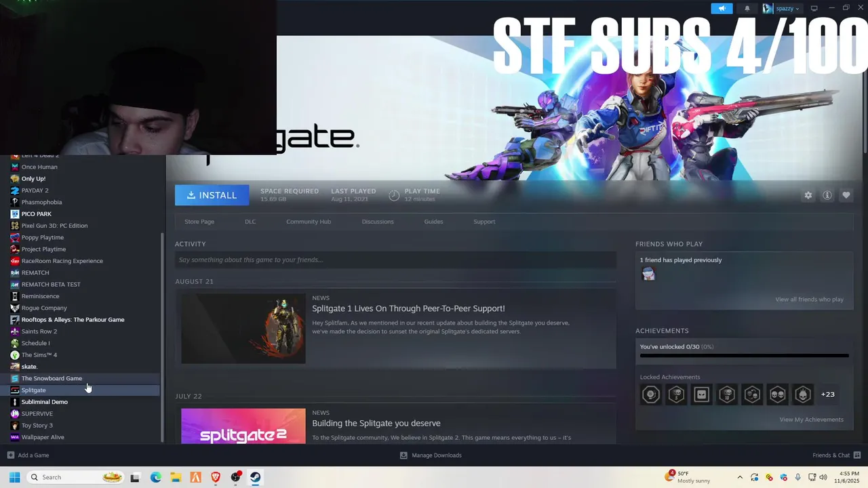View all friends who play
This screenshot has height=488, width=868.
click(x=809, y=300)
